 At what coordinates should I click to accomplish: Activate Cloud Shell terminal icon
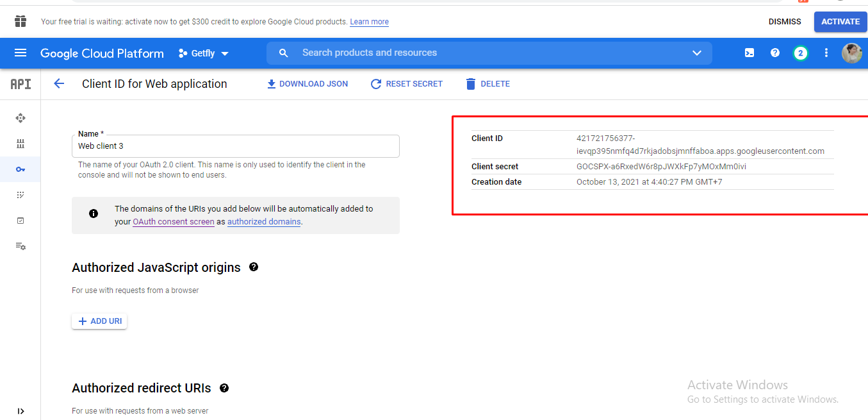749,53
